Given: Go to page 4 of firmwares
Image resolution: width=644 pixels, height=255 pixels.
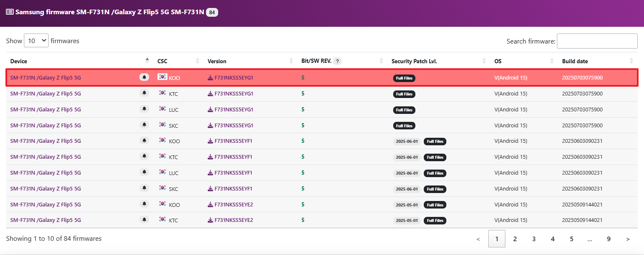Looking at the screenshot, I should click(553, 239).
